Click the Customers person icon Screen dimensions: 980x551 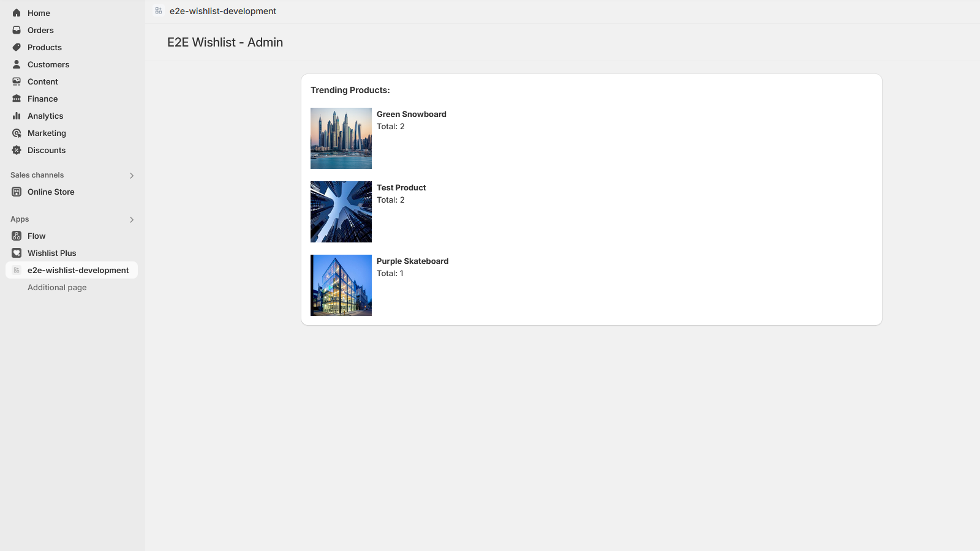[x=17, y=64]
